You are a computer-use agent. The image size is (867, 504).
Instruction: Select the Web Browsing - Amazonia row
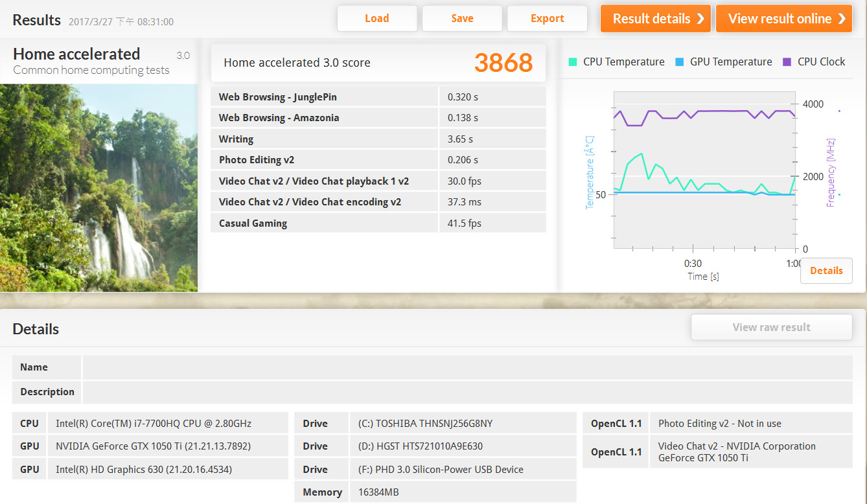point(378,118)
